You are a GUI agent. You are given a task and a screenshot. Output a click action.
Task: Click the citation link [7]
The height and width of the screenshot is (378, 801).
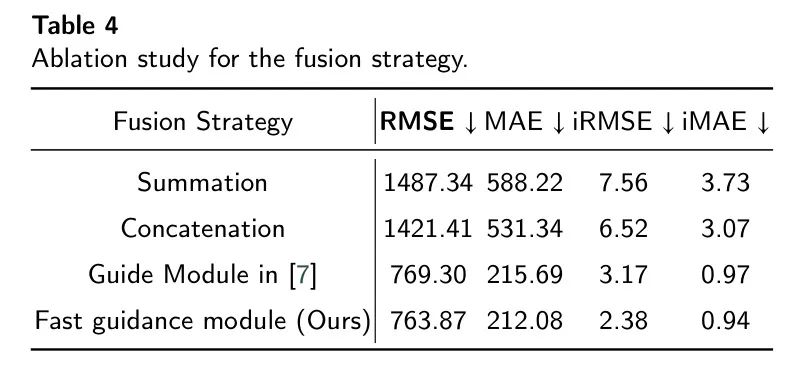[x=303, y=275]
